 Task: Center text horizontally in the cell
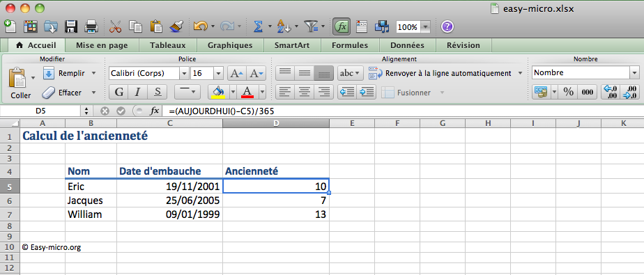[x=305, y=93]
